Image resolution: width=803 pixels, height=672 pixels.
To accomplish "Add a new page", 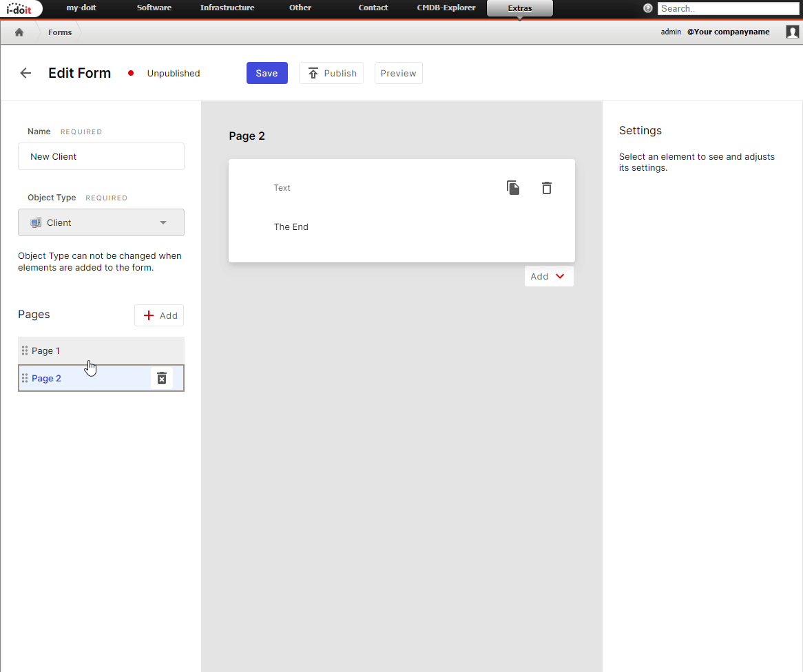I will click(159, 315).
